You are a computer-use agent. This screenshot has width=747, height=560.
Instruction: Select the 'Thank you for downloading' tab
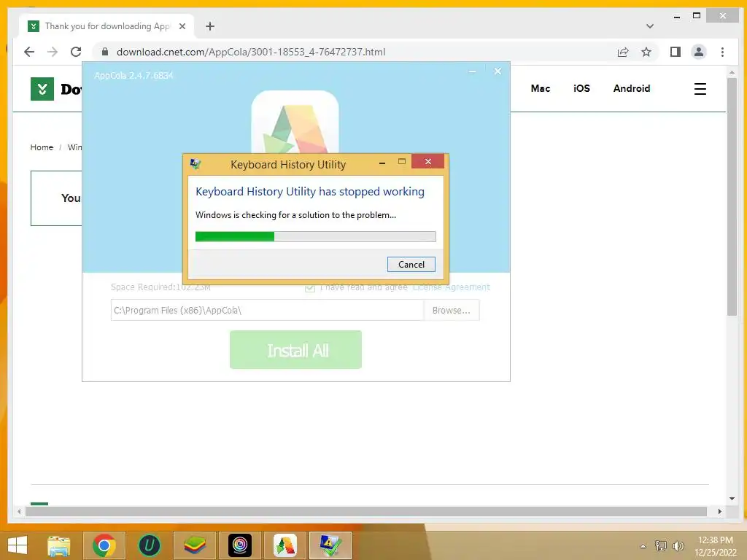point(107,26)
